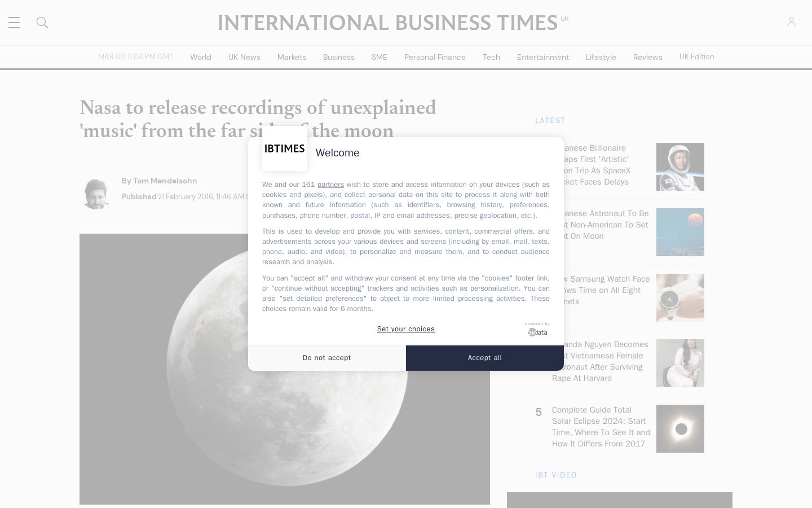Expand the UK Edition selector
The image size is (812, 508).
(696, 56)
